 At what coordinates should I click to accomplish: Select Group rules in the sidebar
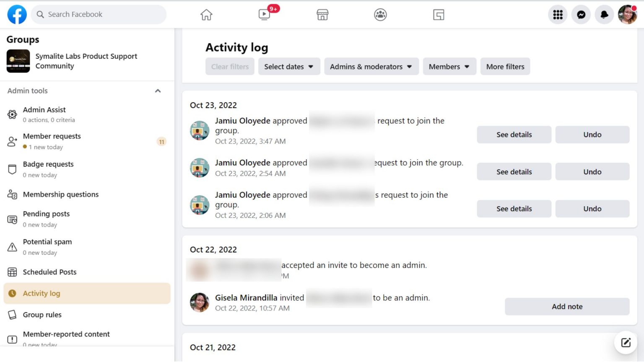[x=42, y=315]
